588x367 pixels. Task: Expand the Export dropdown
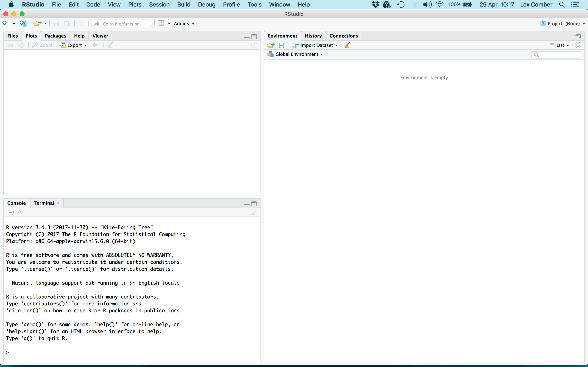[x=73, y=45]
